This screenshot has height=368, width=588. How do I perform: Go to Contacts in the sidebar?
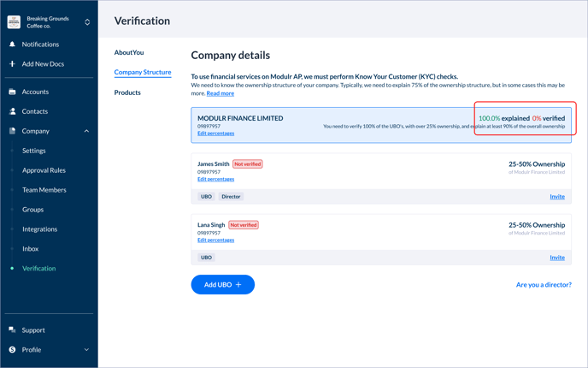(35, 111)
